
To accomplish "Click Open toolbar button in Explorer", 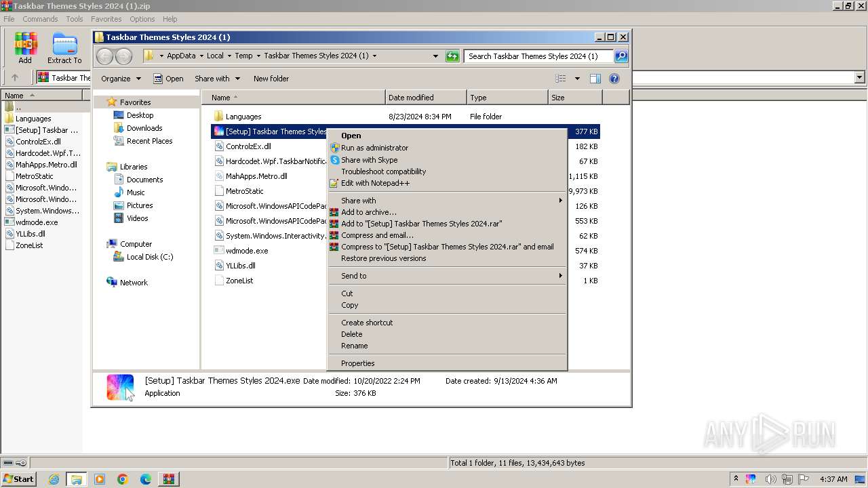I will point(168,79).
